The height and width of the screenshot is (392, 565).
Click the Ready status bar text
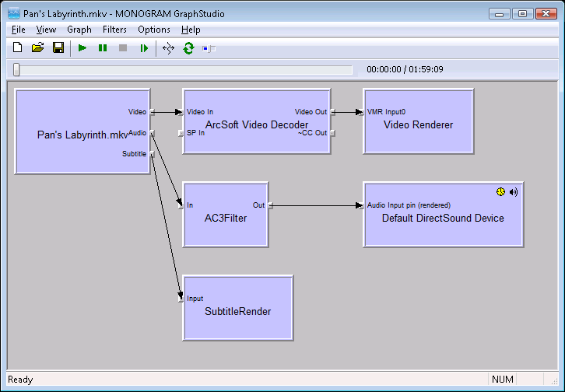click(20, 380)
